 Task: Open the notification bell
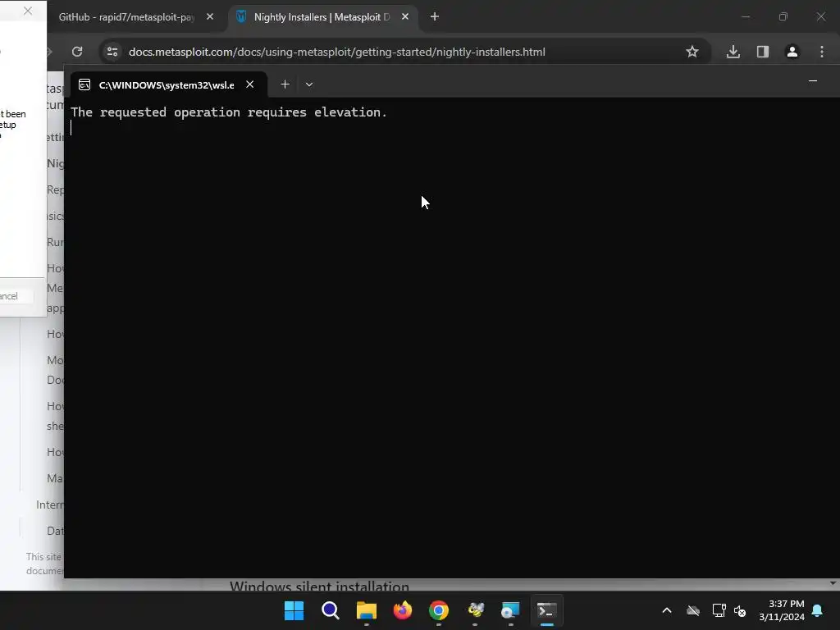click(x=817, y=610)
